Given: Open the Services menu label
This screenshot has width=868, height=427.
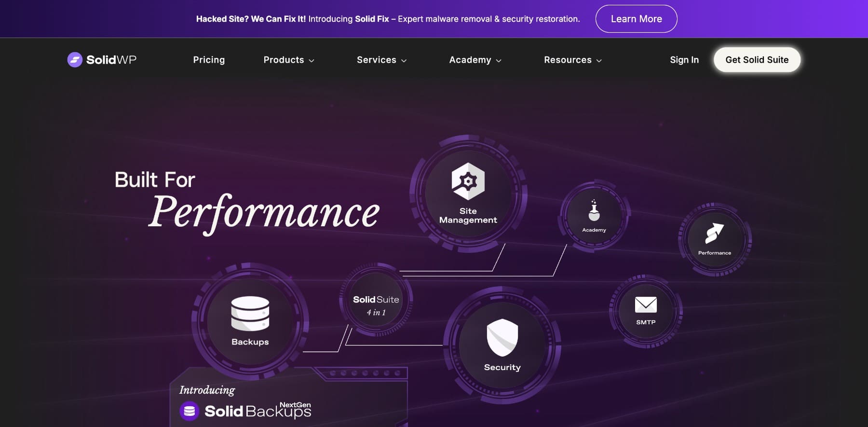Looking at the screenshot, I should pos(377,60).
